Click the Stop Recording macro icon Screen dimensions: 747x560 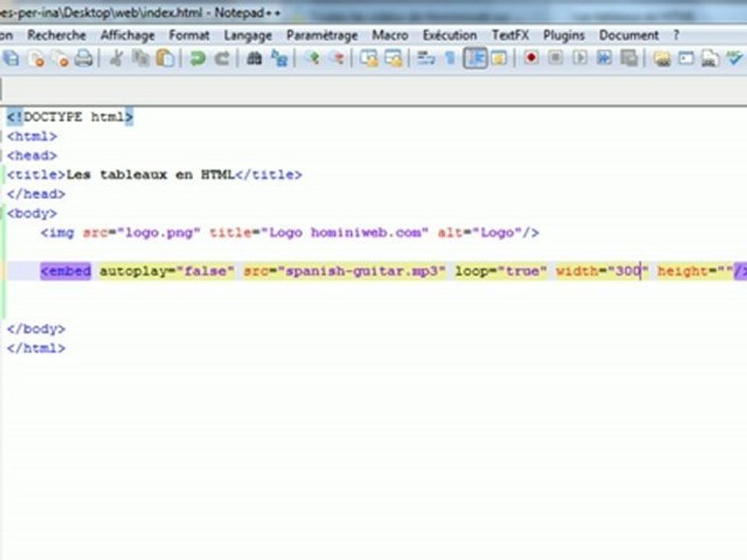point(556,58)
